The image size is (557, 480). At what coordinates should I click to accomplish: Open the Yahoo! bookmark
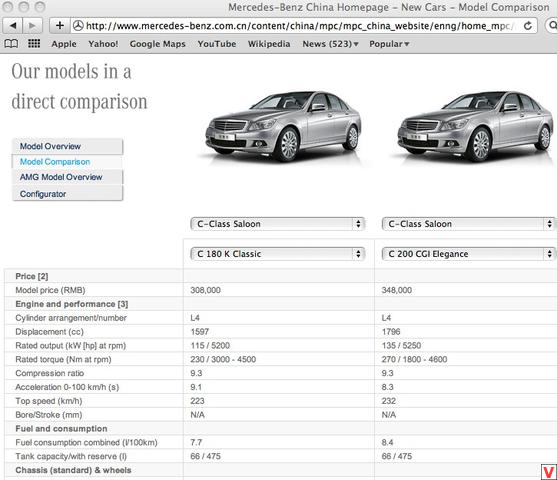click(x=103, y=44)
